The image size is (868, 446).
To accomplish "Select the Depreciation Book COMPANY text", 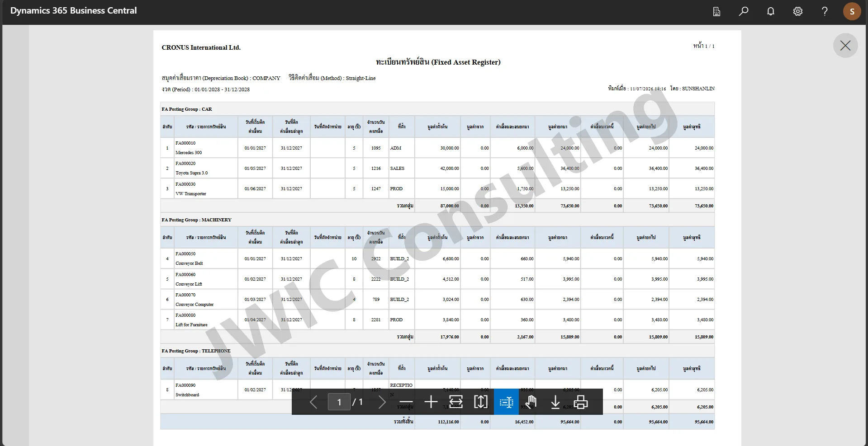I will click(x=221, y=78).
